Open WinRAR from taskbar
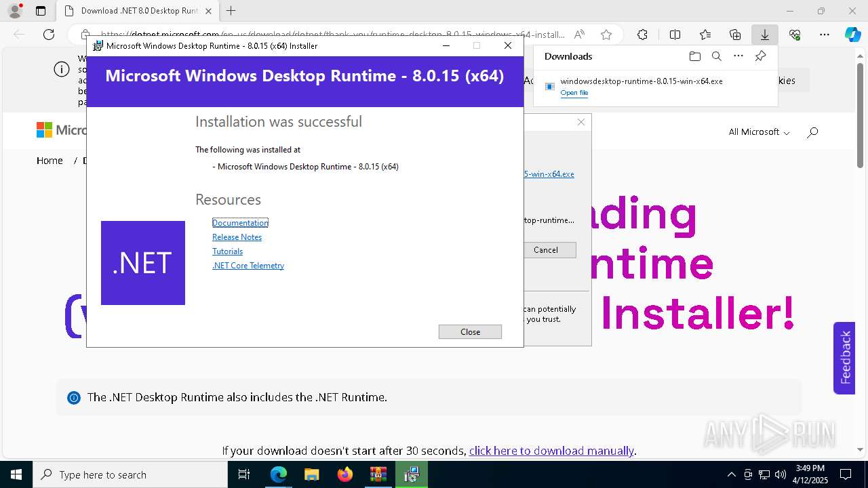The height and width of the screenshot is (488, 868). pos(378,474)
